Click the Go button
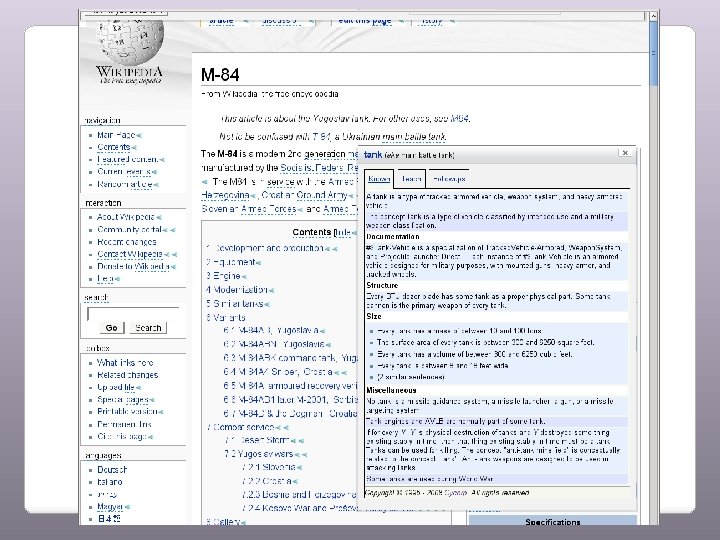The width and height of the screenshot is (720, 540). 112,328
